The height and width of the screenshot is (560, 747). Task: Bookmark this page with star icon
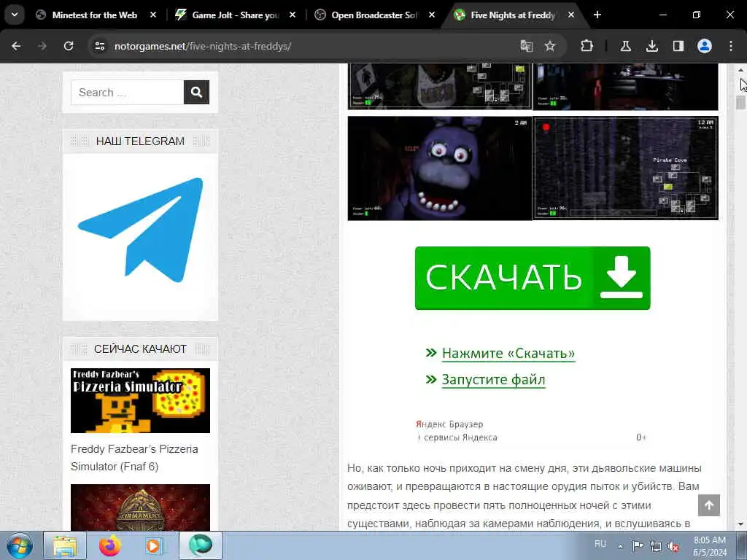[x=550, y=46]
